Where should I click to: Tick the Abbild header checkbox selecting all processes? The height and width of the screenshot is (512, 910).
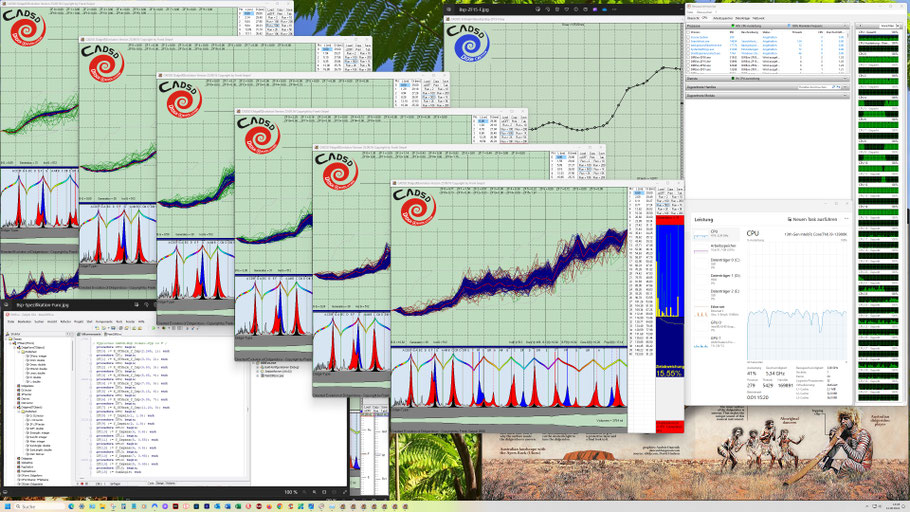pyautogui.click(x=688, y=32)
